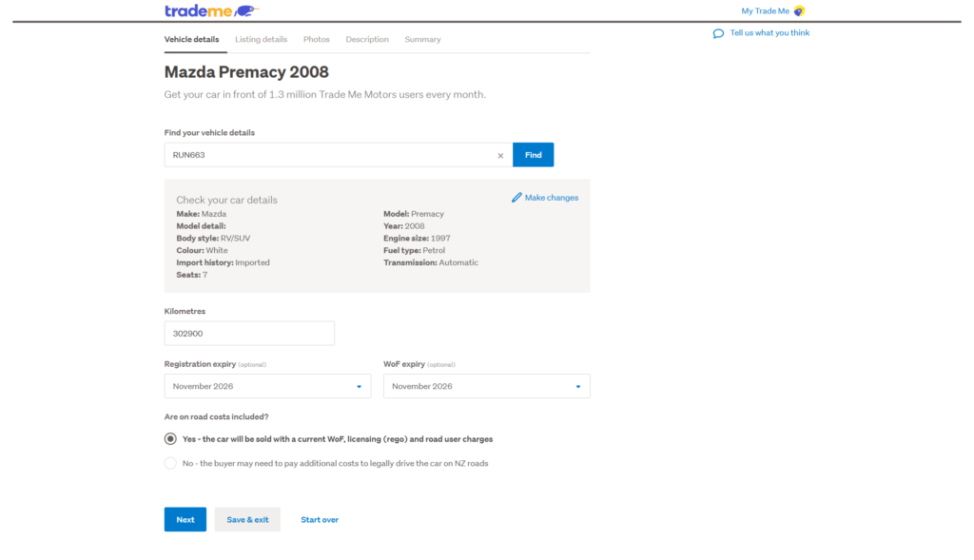974x560 pixels.
Task: Open the WoF expiry dropdown
Action: click(x=486, y=386)
